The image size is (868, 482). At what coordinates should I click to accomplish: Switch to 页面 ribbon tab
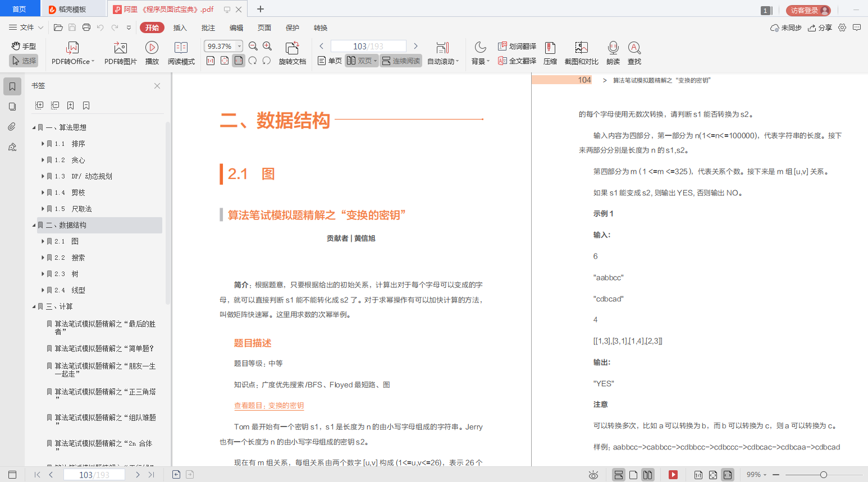pyautogui.click(x=264, y=27)
